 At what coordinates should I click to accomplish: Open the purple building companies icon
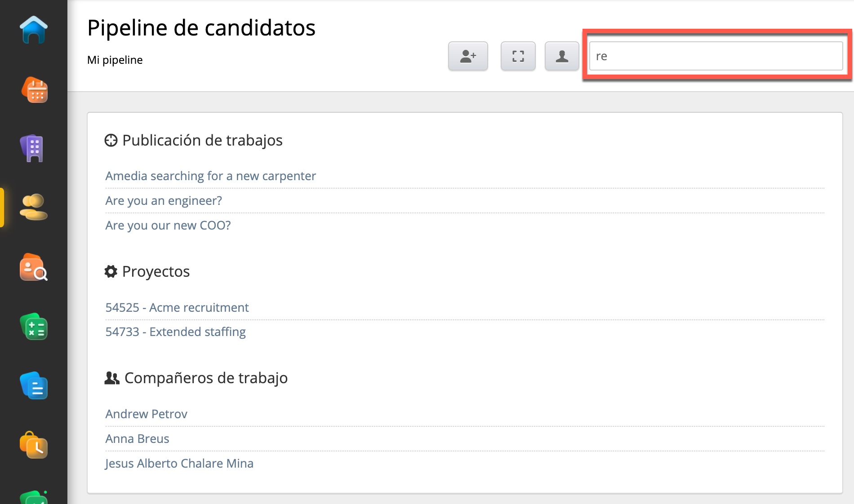point(32,148)
